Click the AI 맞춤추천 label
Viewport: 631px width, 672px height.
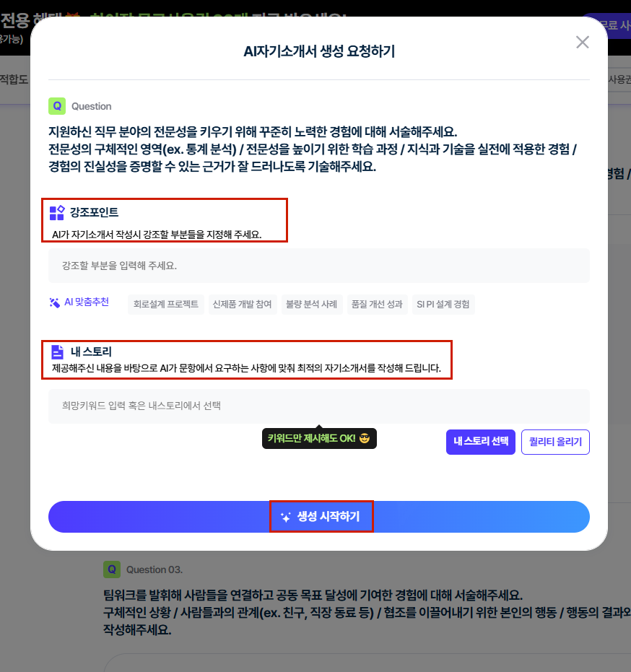tap(87, 302)
